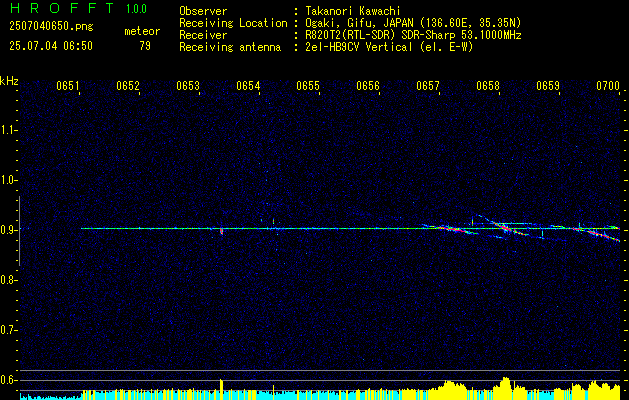This screenshot has width=629, height=400.
Task: Click the 0656 time marker
Action: (x=368, y=86)
